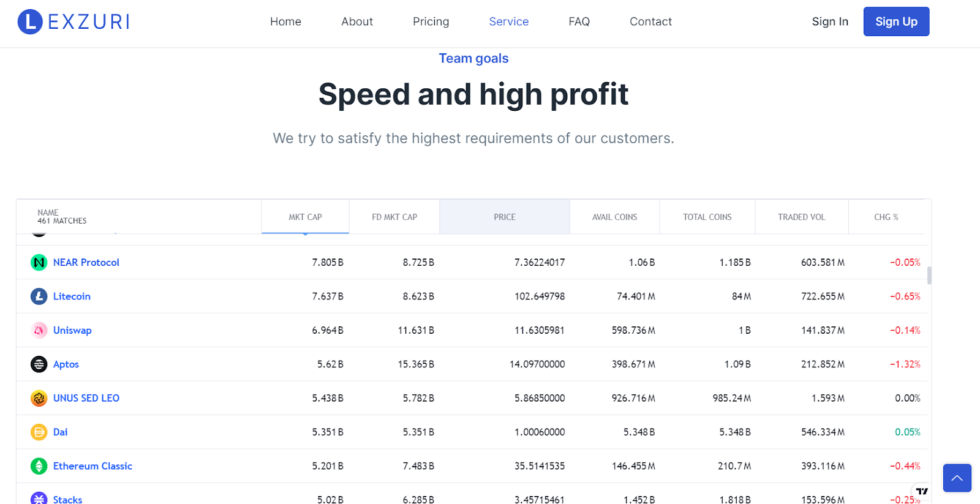Click the Uniswap coin icon

[39, 331]
